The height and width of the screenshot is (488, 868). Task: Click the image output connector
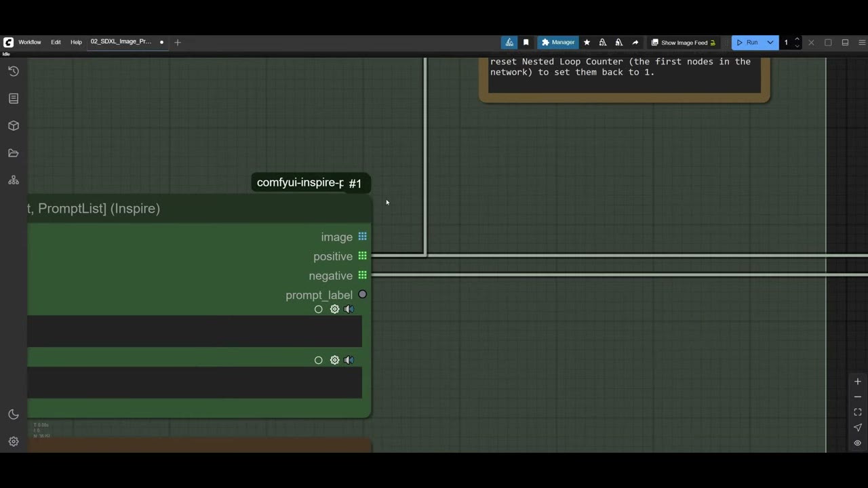363,237
